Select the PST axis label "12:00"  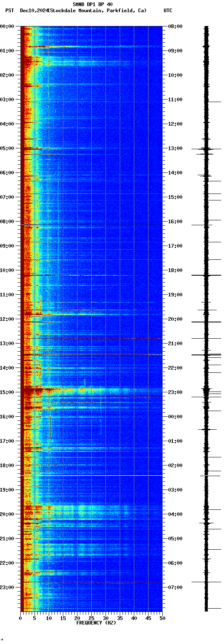coord(7,319)
